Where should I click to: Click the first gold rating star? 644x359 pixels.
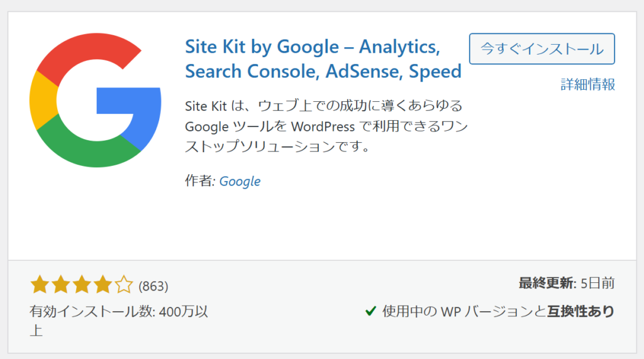point(40,286)
